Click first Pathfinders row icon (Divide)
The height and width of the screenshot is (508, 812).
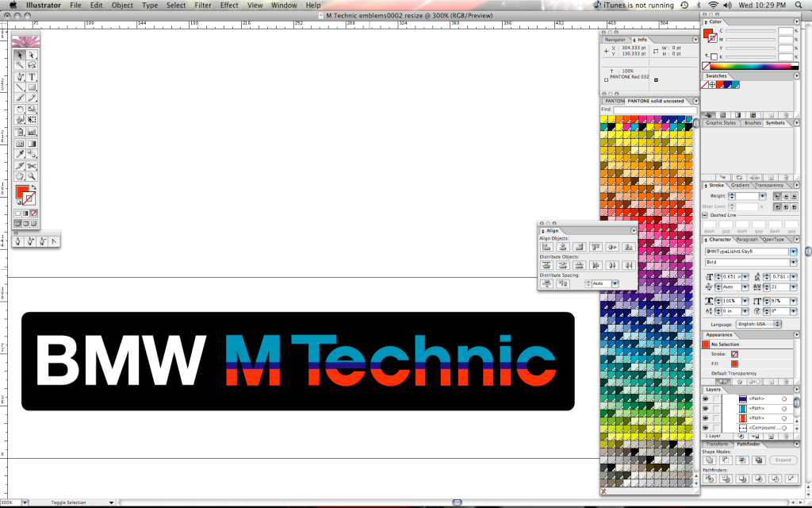click(710, 479)
